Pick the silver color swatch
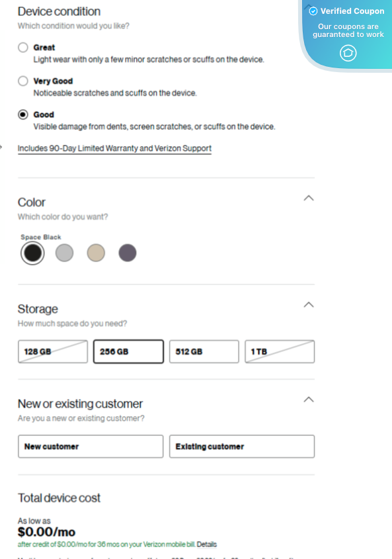392x559 pixels. click(x=64, y=253)
